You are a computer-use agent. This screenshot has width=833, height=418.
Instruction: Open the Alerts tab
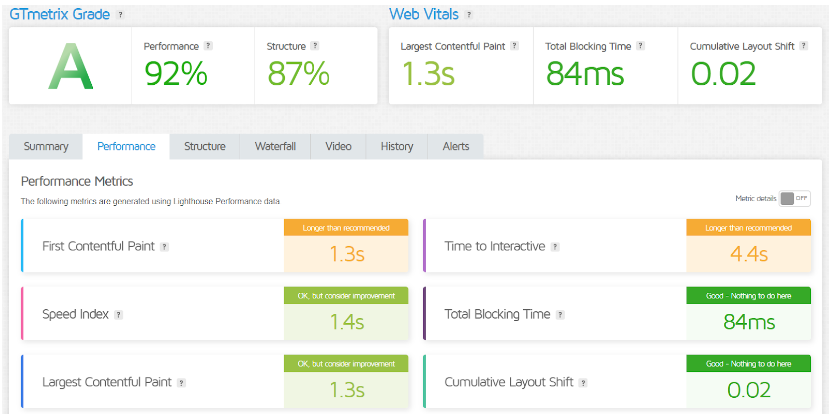(x=456, y=147)
